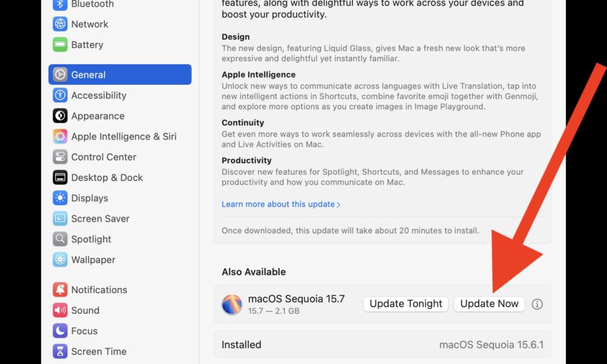The image size is (607, 364).
Task: Click the Desktop & Dock icon
Action: pyautogui.click(x=60, y=178)
